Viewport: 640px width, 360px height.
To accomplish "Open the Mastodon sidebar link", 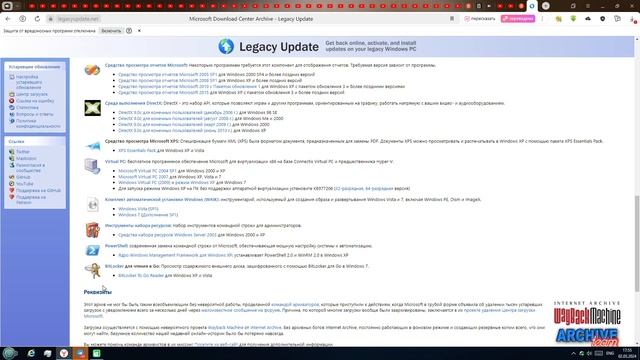I will pyautogui.click(x=26, y=158).
